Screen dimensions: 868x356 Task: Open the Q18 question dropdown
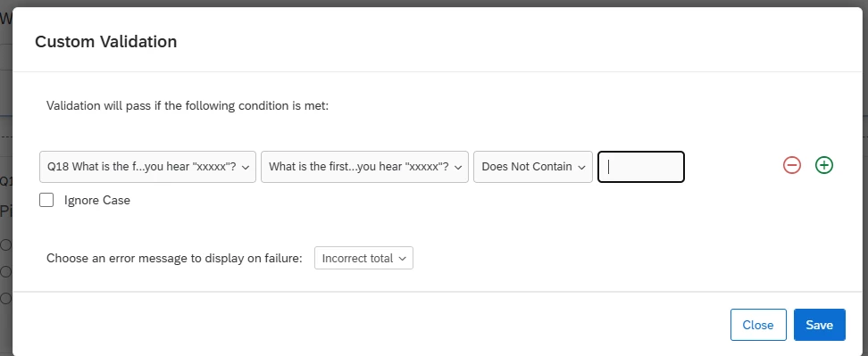[148, 166]
